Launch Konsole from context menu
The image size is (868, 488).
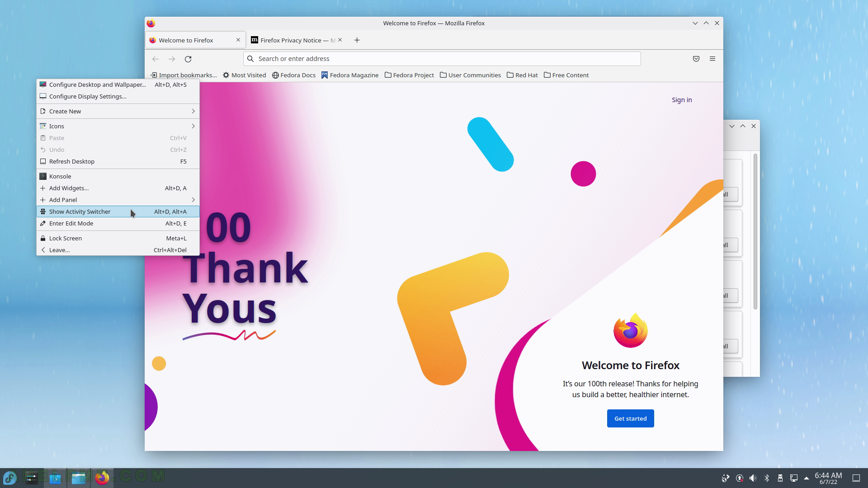118,176
